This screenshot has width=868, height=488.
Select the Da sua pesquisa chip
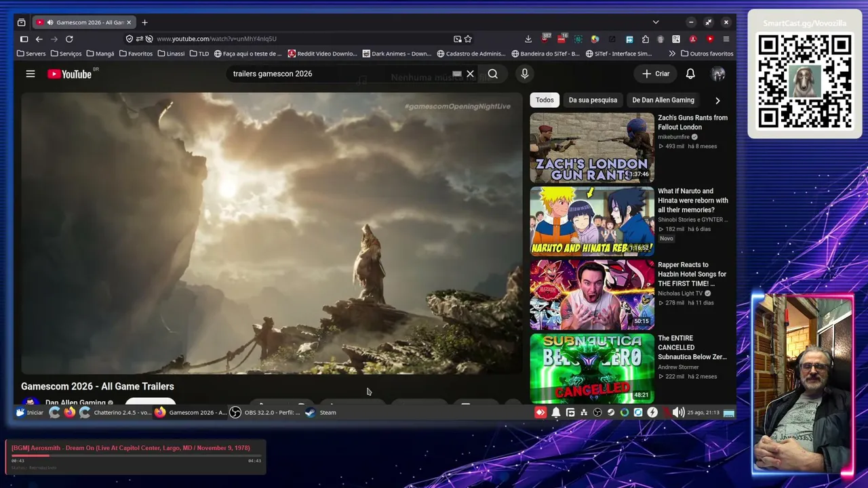click(x=593, y=100)
